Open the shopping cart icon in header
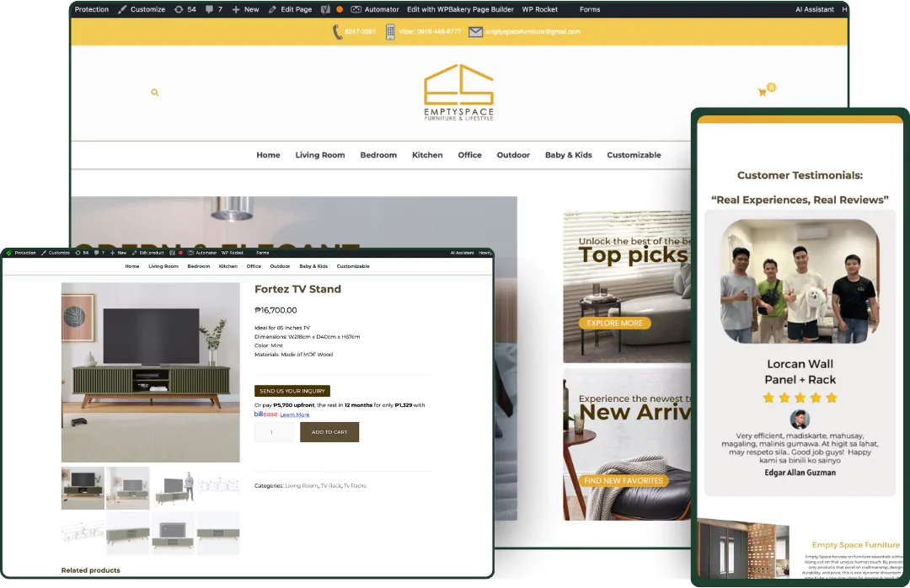 coord(763,93)
